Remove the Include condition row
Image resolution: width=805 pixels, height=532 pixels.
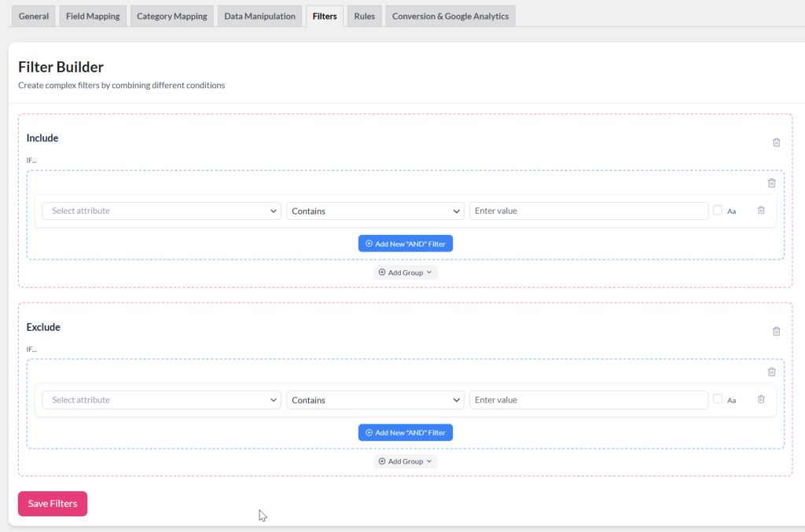(x=760, y=210)
